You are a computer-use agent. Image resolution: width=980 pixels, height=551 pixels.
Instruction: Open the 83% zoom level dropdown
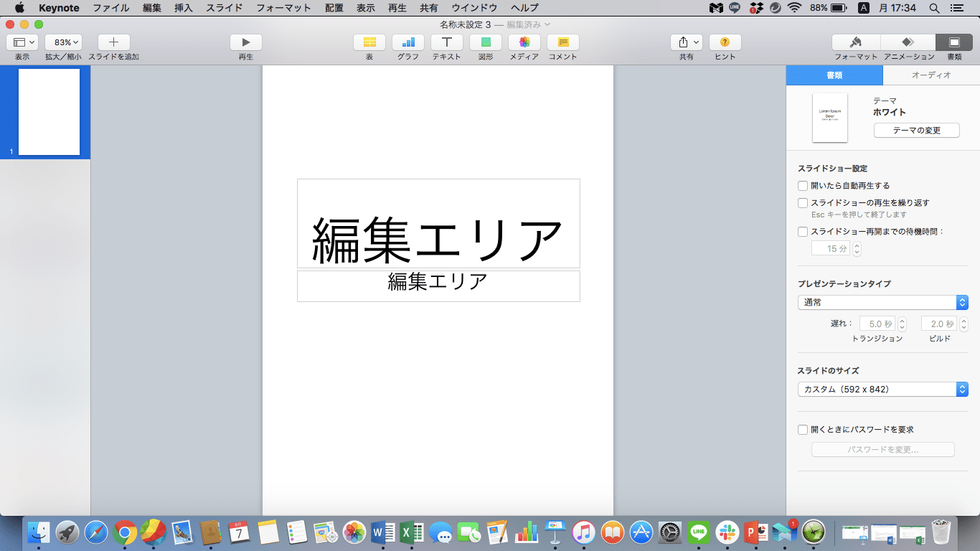click(64, 42)
